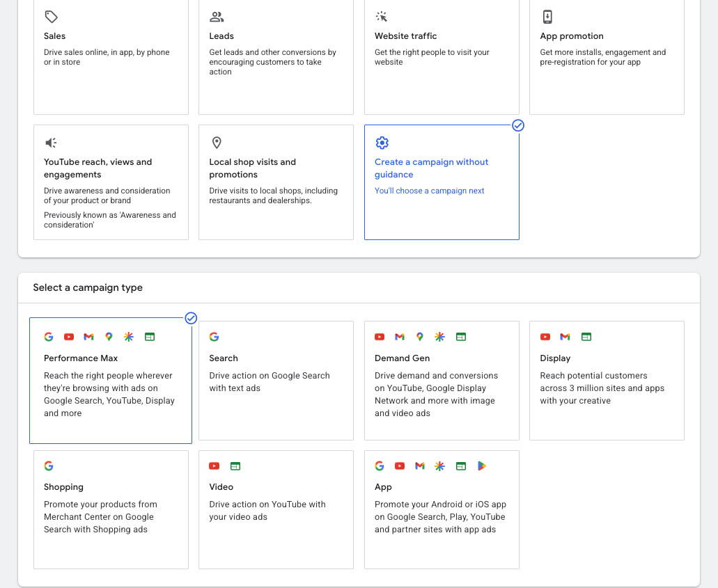The height and width of the screenshot is (588, 718).
Task: Click 'Get the right people to visit' text
Action: pyautogui.click(x=432, y=57)
